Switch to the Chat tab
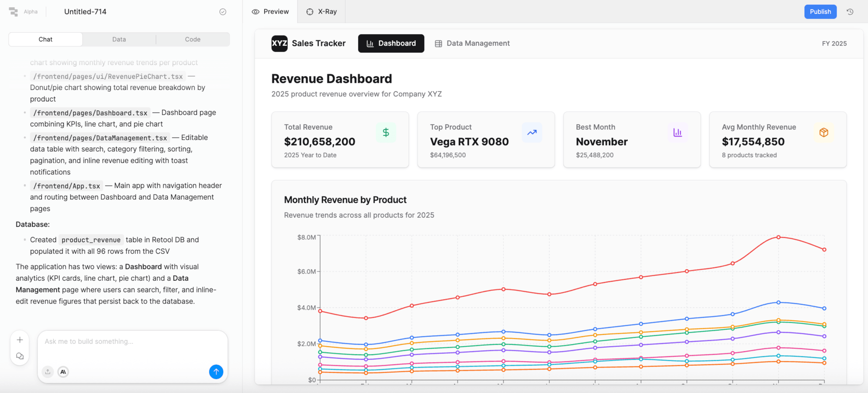Screen dimensions: 868x393 point(45,39)
